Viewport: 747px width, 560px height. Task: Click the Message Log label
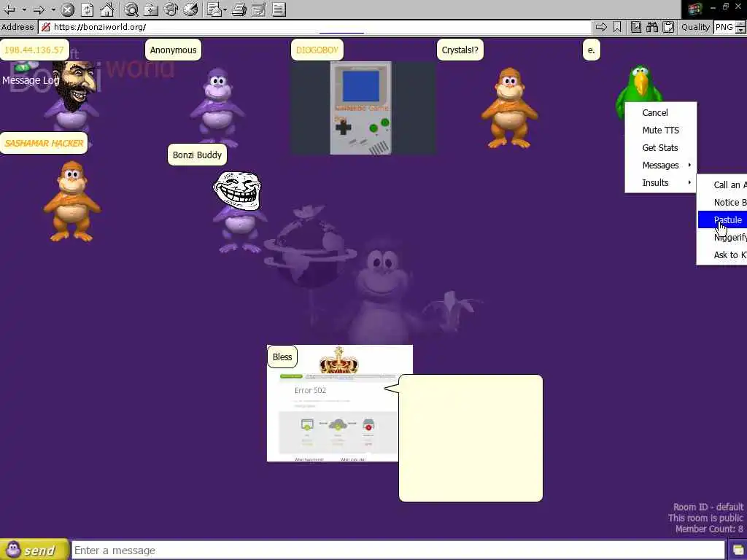point(31,80)
